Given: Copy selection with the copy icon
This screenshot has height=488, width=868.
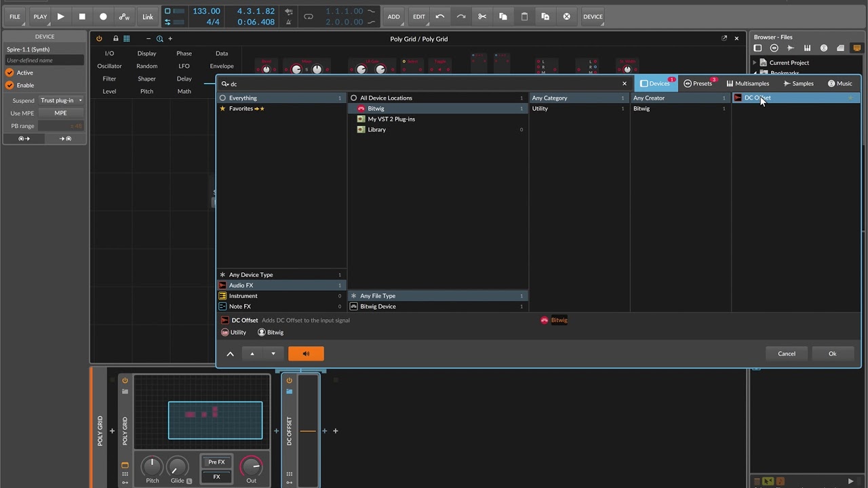Looking at the screenshot, I should [x=503, y=16].
